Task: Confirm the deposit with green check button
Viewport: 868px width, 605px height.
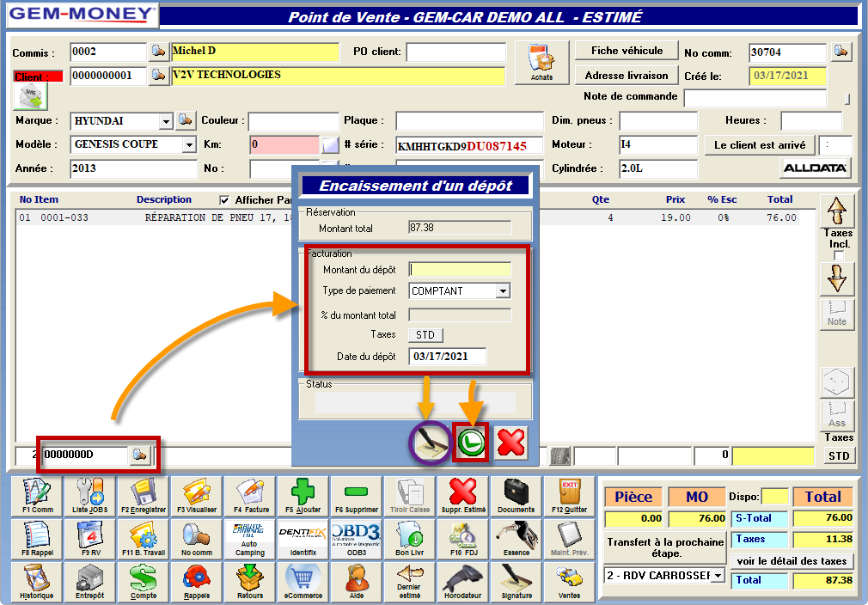Action: pos(471,443)
